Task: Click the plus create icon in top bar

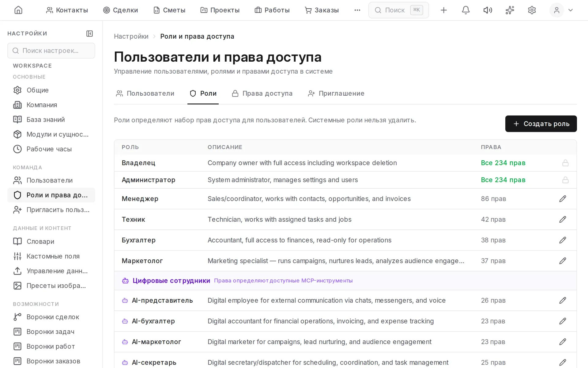Action: coord(443,10)
